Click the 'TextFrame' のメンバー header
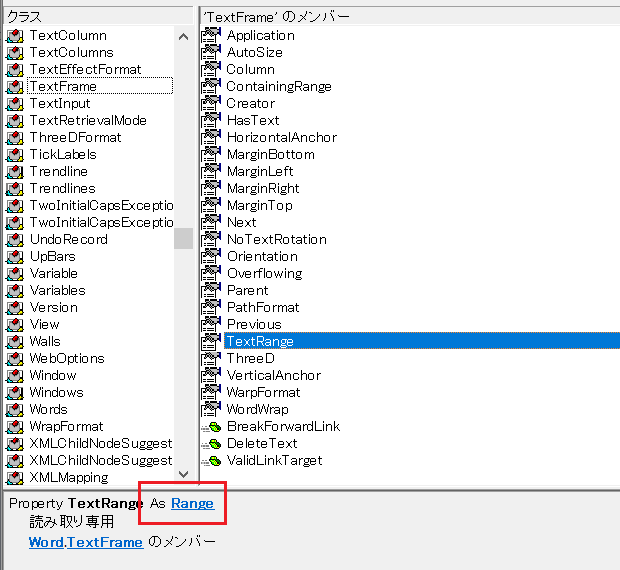Image resolution: width=620 pixels, height=570 pixels. tap(410, 17)
